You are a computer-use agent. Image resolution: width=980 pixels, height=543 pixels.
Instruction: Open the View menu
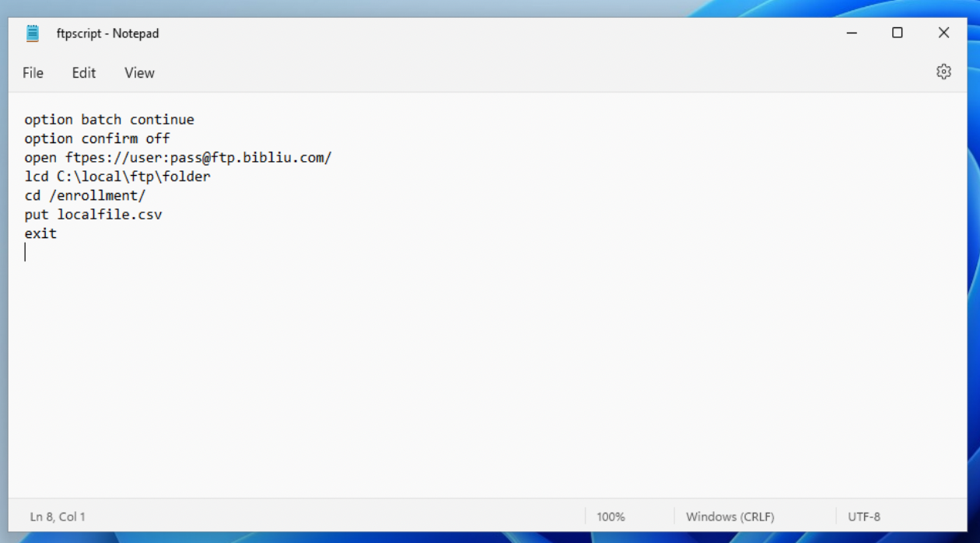[x=139, y=72]
